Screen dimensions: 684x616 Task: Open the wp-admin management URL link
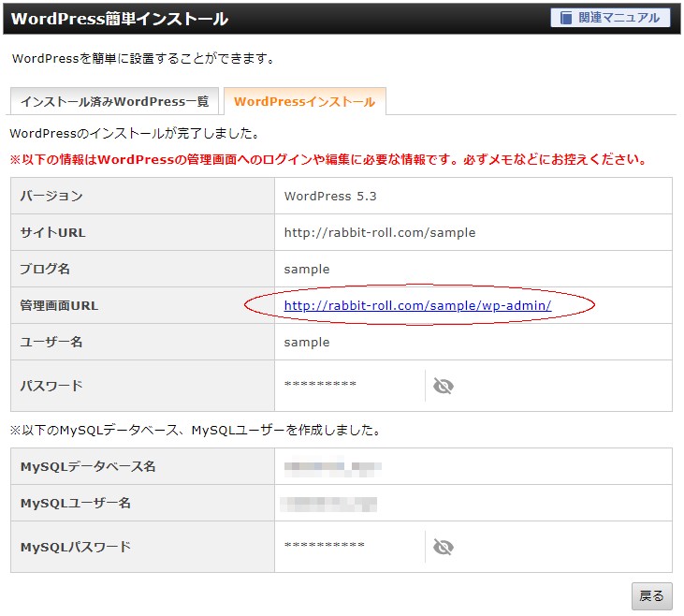coord(417,305)
